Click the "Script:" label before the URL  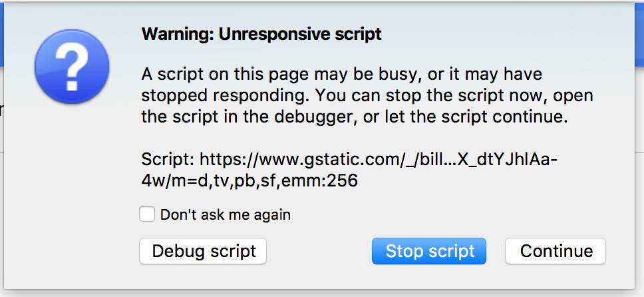[x=168, y=159]
